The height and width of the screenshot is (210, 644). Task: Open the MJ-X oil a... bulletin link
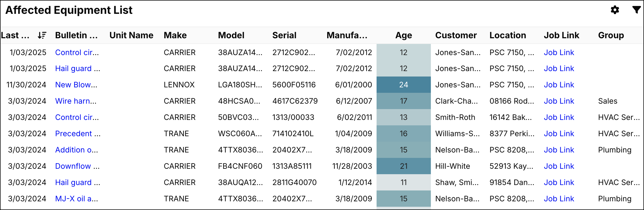(77, 199)
